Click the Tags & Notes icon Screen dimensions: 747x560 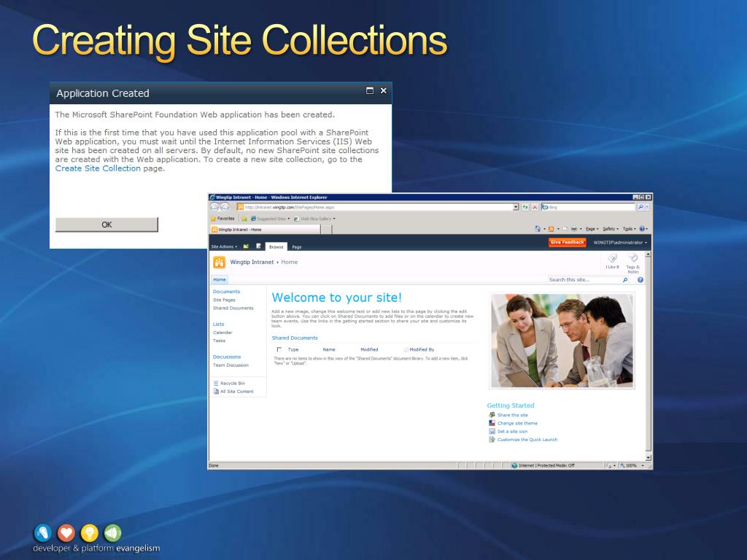coord(633,259)
